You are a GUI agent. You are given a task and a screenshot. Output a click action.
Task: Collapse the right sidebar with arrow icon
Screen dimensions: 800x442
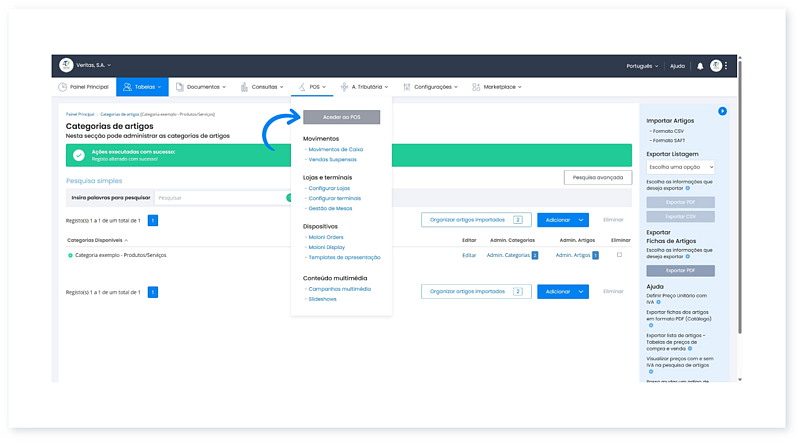722,110
